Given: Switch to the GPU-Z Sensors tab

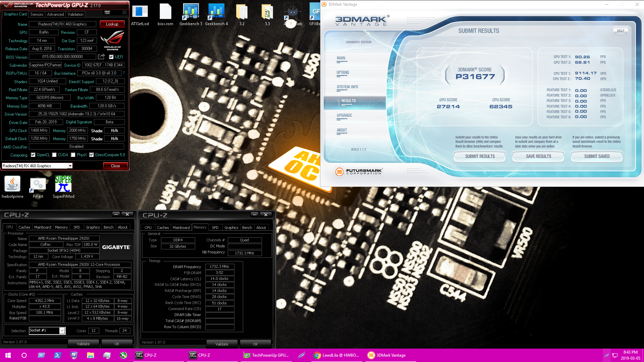Looking at the screenshot, I should pos(37,14).
